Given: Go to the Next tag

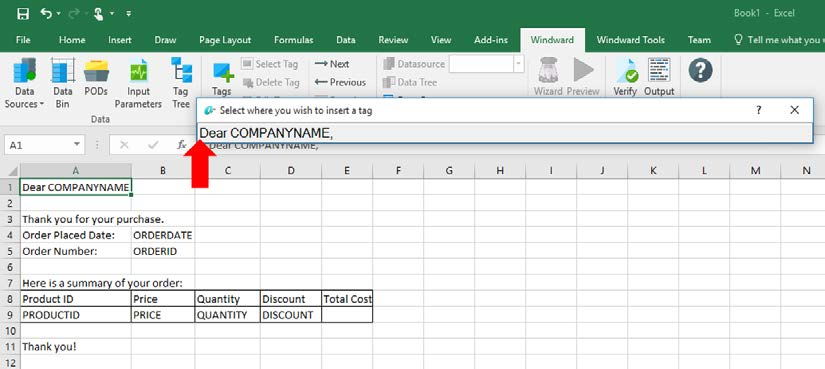Looking at the screenshot, I should (332, 64).
